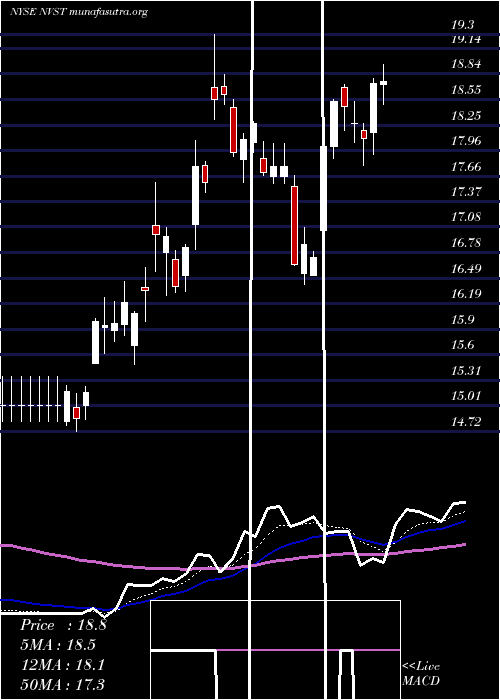The height and width of the screenshot is (700, 500).
Task: Click the 15.01 price level label
Action: [466, 396]
